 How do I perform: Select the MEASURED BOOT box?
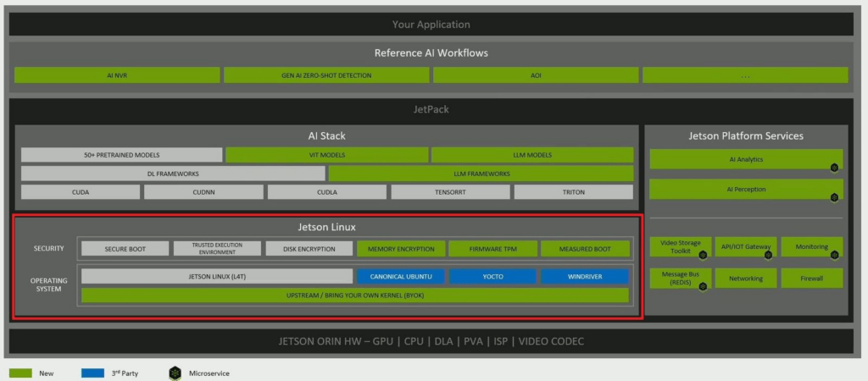pos(585,249)
